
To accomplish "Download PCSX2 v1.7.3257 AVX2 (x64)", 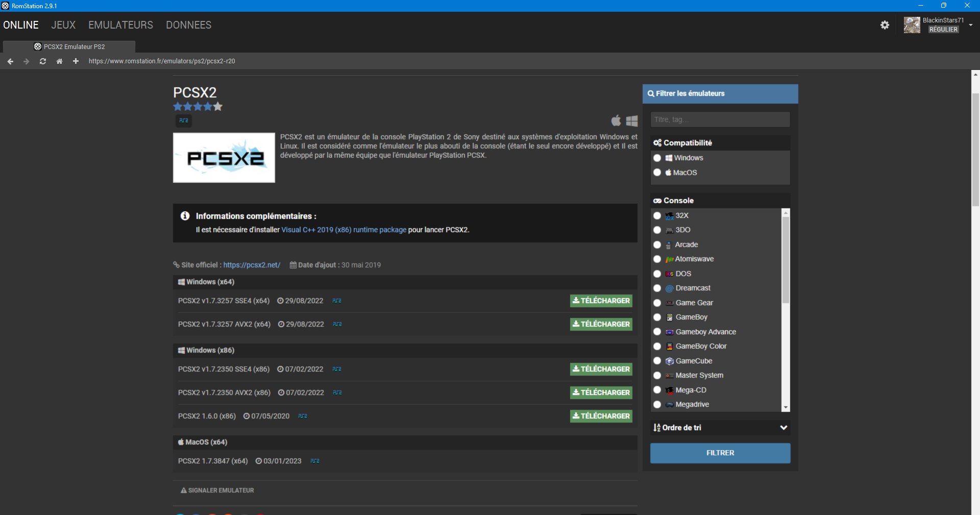I will coord(601,324).
